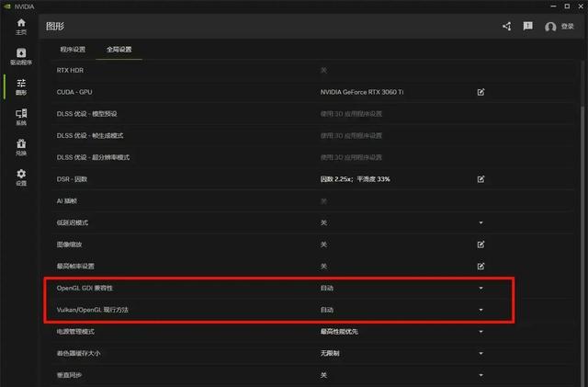Click the OpenGL GDI 兼容性 label
588x387 pixels.
pos(85,288)
